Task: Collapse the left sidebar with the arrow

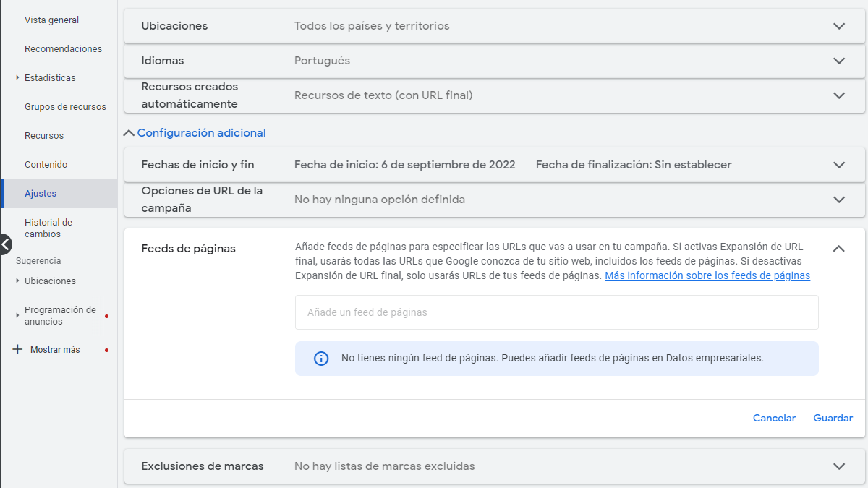Action: 5,244
